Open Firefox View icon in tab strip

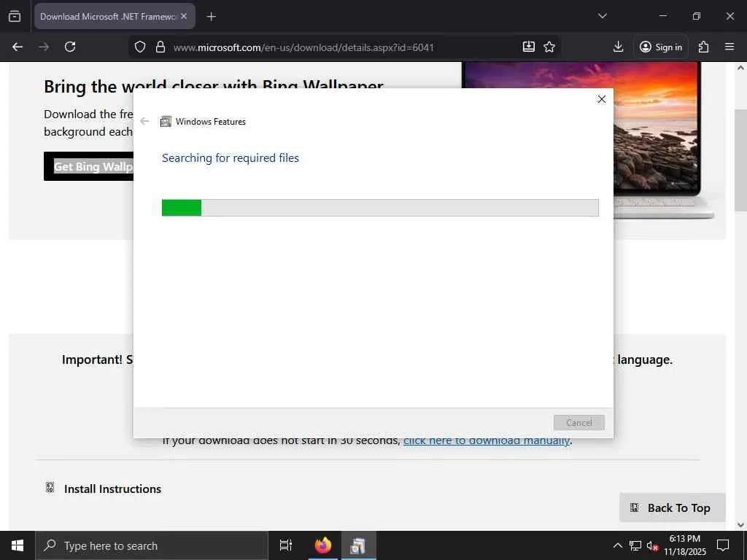pos(15,16)
